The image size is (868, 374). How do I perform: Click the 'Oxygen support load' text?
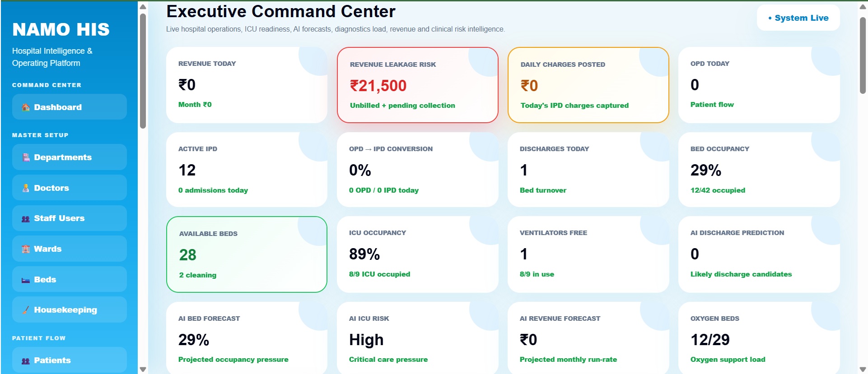728,360
